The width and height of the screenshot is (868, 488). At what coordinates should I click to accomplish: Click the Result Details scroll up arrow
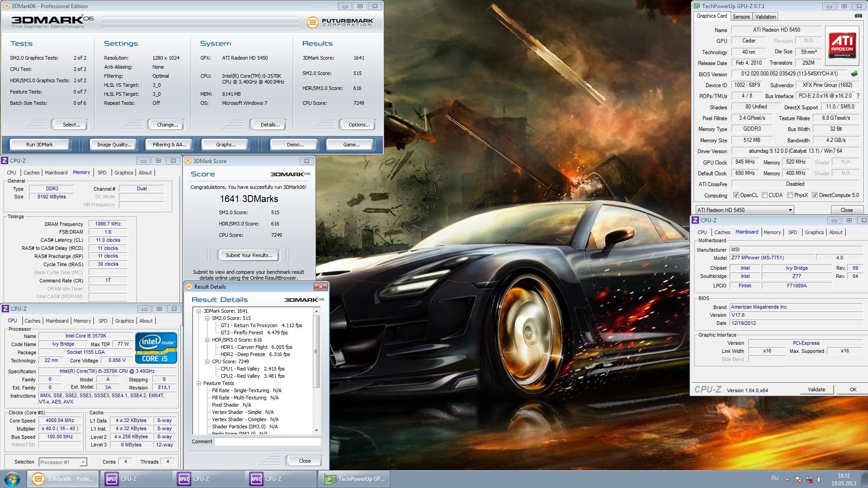point(316,311)
